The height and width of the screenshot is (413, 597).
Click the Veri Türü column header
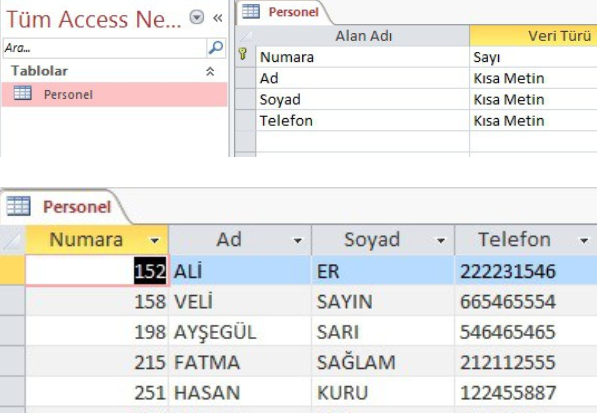point(533,36)
